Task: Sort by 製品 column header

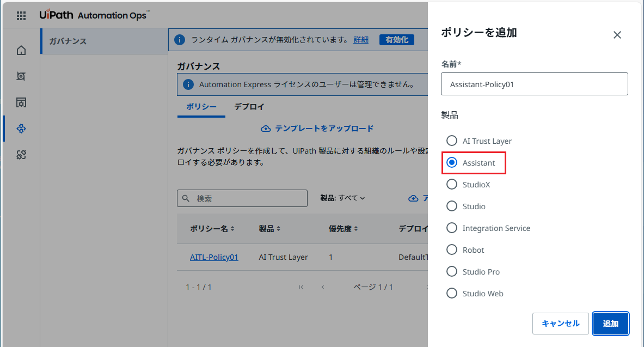Action: (x=269, y=229)
